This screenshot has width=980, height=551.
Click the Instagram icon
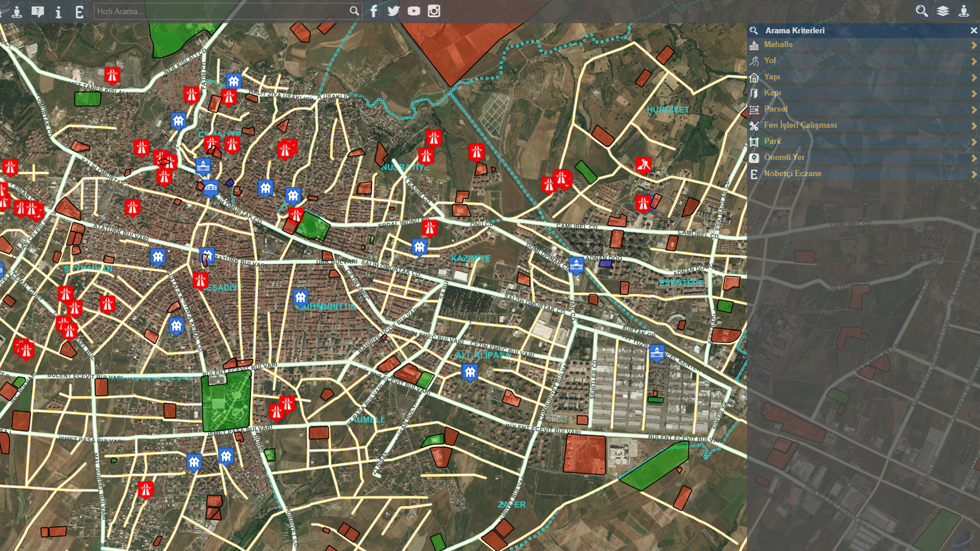coord(434,11)
